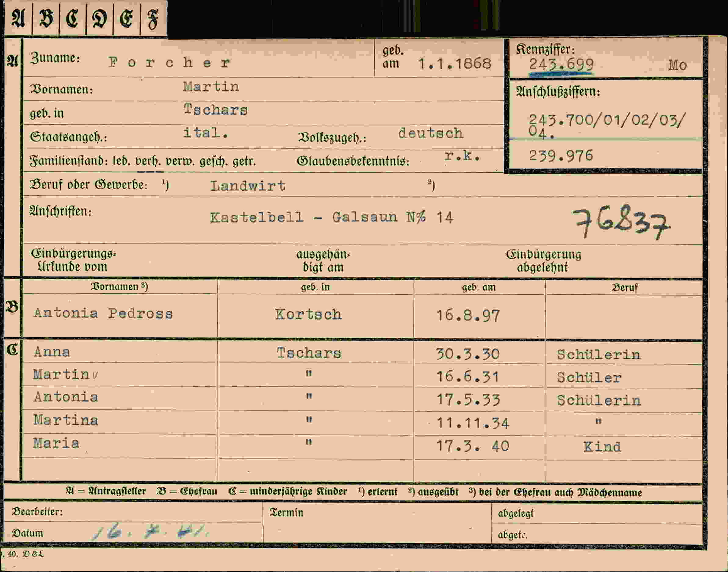Click the nationality value 'ital.'
The width and height of the screenshot is (728, 572).
pyautogui.click(x=206, y=133)
